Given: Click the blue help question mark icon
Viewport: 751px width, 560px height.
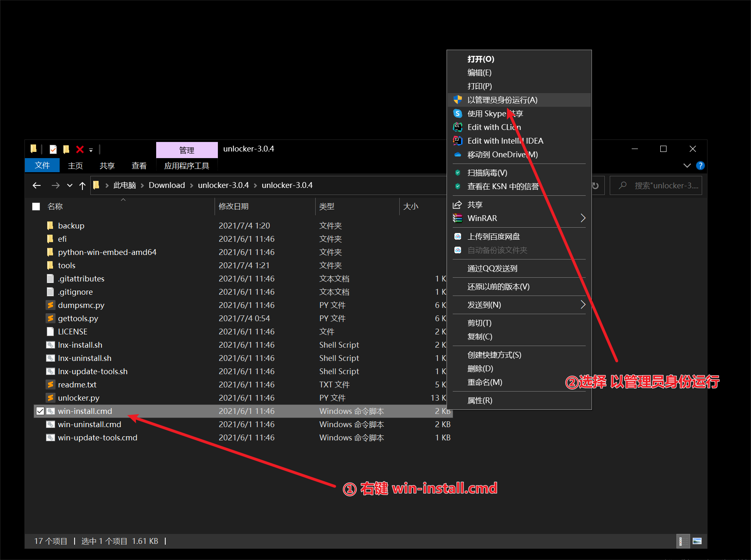Looking at the screenshot, I should click(700, 166).
